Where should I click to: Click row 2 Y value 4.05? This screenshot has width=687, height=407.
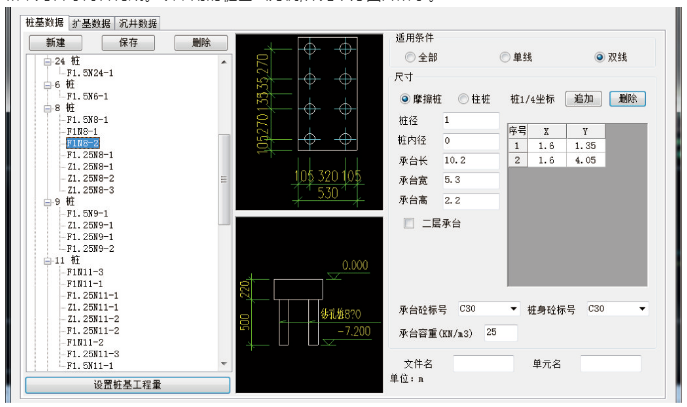point(585,160)
